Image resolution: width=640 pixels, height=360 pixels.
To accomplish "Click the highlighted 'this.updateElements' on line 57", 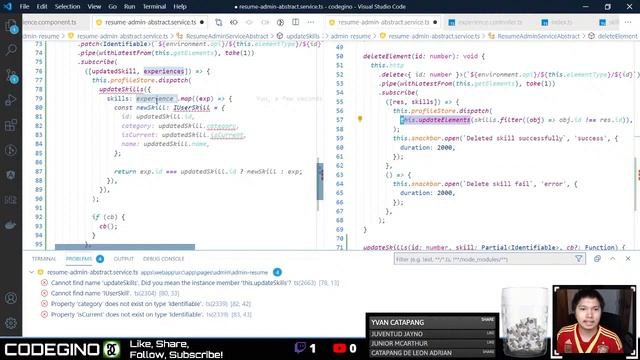I will pyautogui.click(x=435, y=120).
